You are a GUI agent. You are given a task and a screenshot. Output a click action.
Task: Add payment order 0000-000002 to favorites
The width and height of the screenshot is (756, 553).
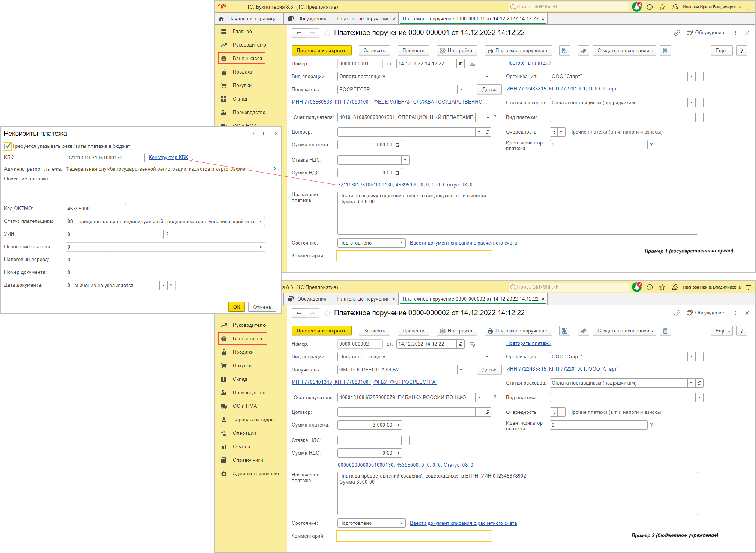coord(327,313)
